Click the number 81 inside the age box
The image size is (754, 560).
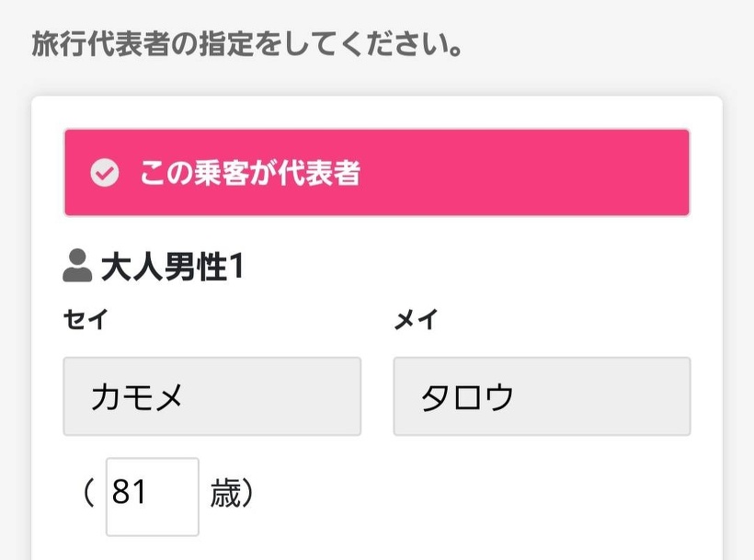[130, 494]
